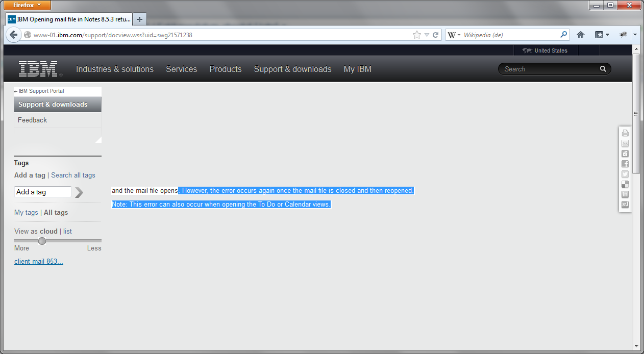The image size is (644, 354).
Task: Open the 'client mail 853...' tag link
Action: pyautogui.click(x=39, y=262)
